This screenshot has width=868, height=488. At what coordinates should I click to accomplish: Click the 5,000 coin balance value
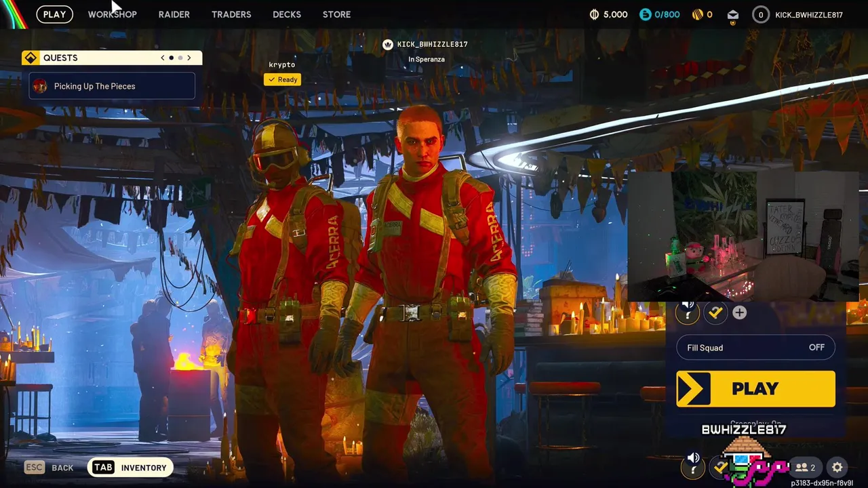pos(616,14)
